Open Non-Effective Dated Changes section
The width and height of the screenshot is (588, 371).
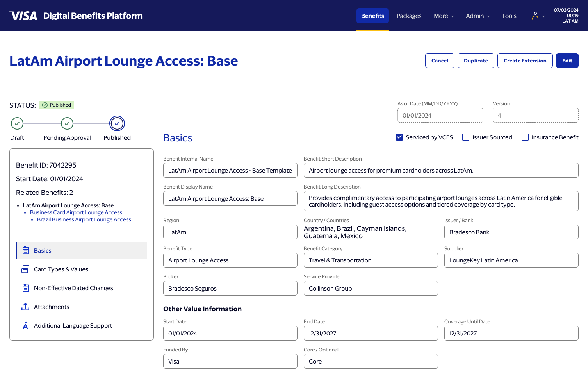[x=82, y=288]
